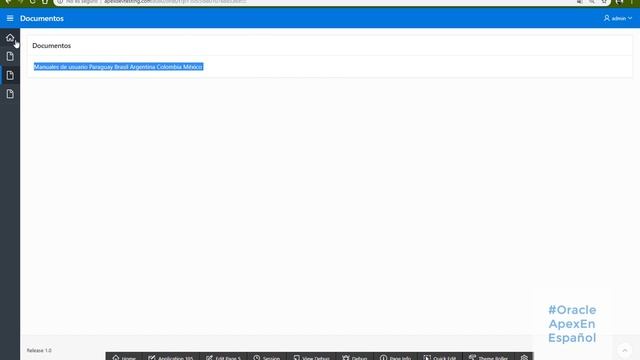The image size is (640, 360).
Task: Open Application 105 in developer toolbar
Action: point(171,357)
